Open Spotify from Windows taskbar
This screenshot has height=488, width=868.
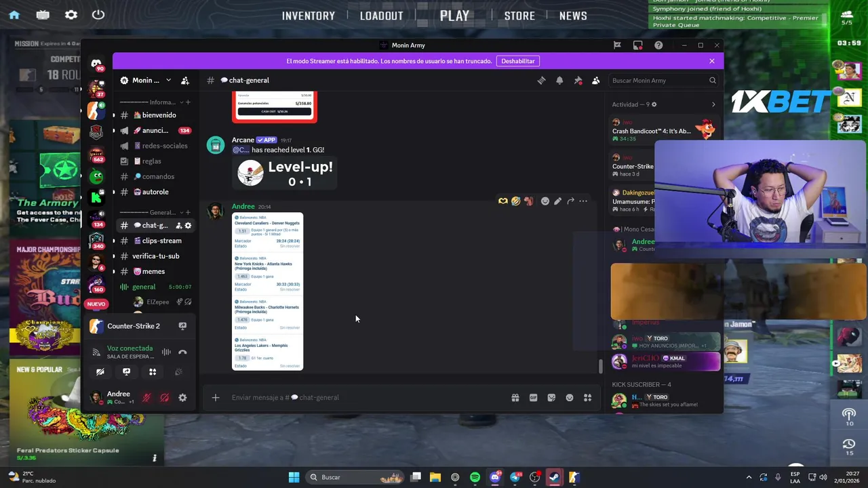[x=475, y=477]
